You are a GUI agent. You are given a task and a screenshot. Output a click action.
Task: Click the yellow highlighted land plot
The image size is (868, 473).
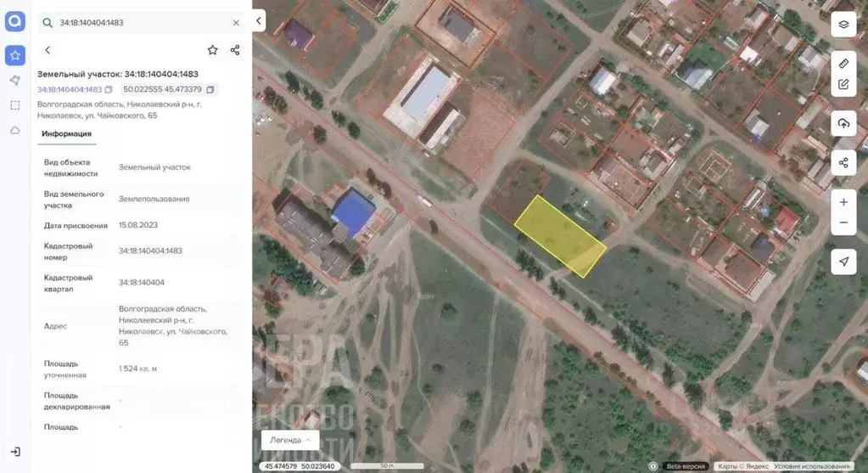coord(560,236)
